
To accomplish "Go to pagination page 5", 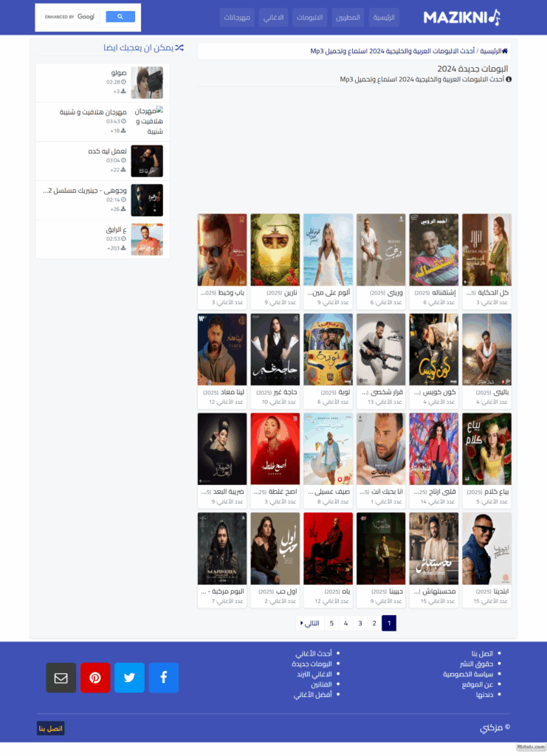I will (331, 623).
